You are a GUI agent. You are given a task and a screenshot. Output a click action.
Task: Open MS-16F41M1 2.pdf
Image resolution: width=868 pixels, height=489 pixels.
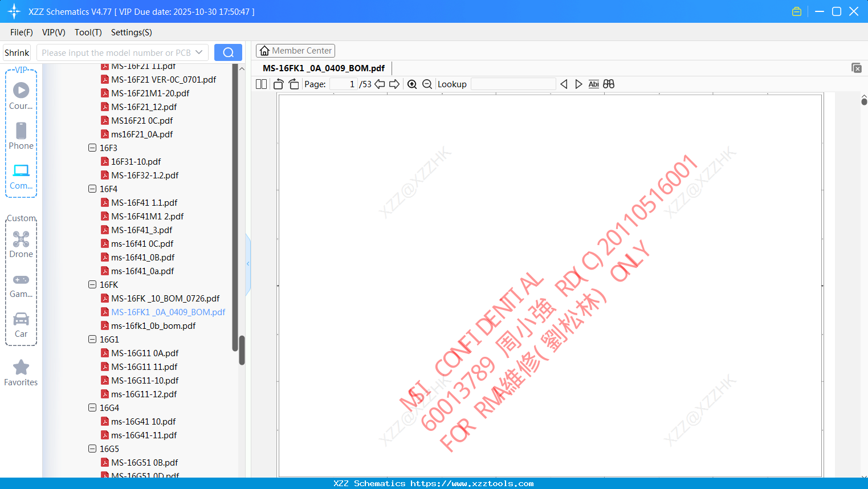pyautogui.click(x=148, y=216)
